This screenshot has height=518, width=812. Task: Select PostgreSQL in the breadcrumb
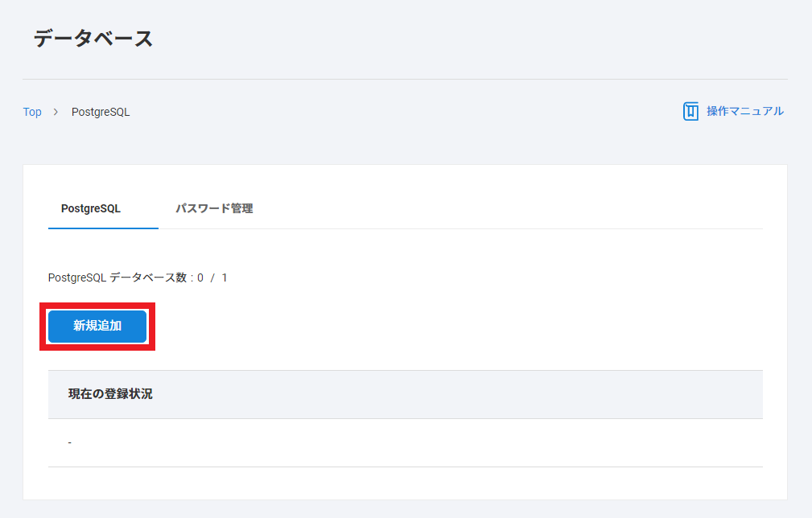click(101, 112)
